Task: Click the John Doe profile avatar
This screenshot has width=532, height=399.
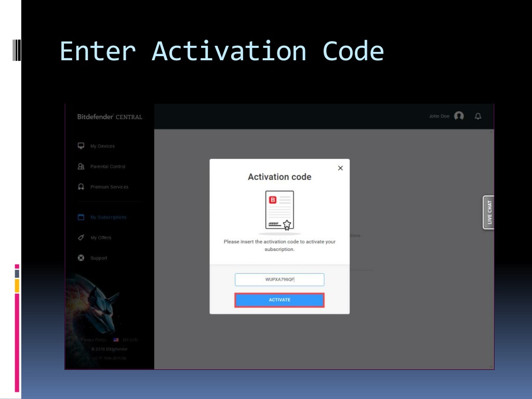Action: point(459,116)
